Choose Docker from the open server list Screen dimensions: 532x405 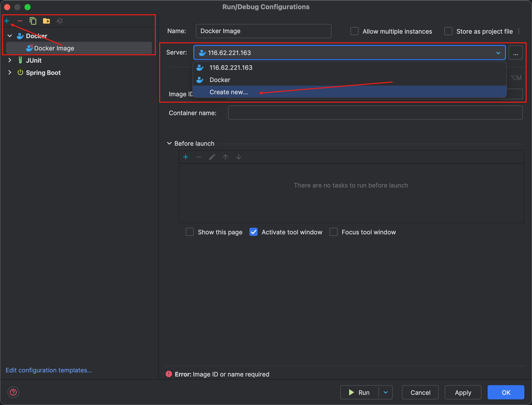(x=350, y=80)
